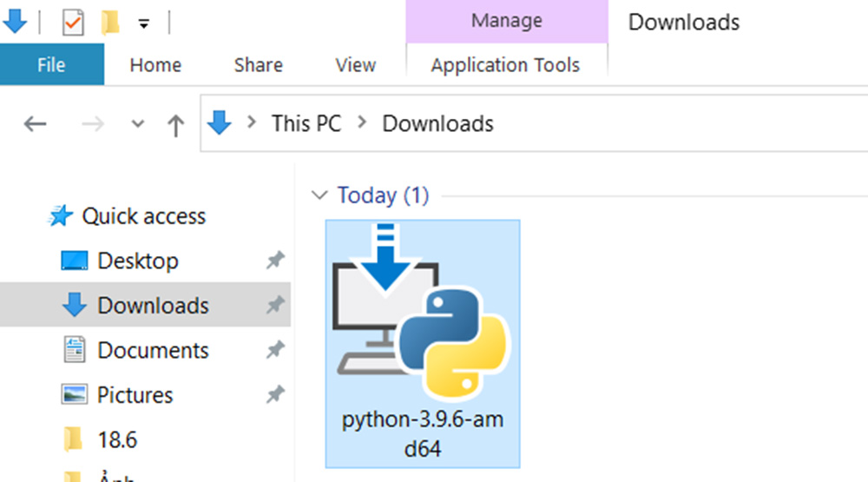The width and height of the screenshot is (868, 482).
Task: Click the Downloads arrow icon in title bar
Action: pos(15,21)
